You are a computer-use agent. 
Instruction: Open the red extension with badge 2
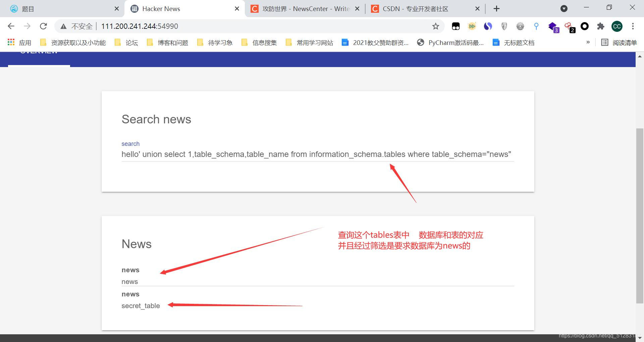tap(569, 27)
